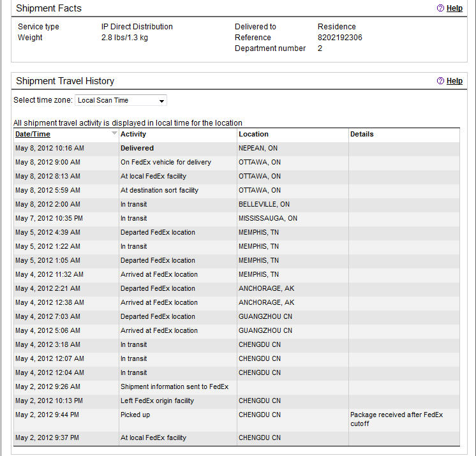Viewport: 476px width, 456px height.
Task: Click the sort arrow in Date/Time column
Action: (x=114, y=134)
